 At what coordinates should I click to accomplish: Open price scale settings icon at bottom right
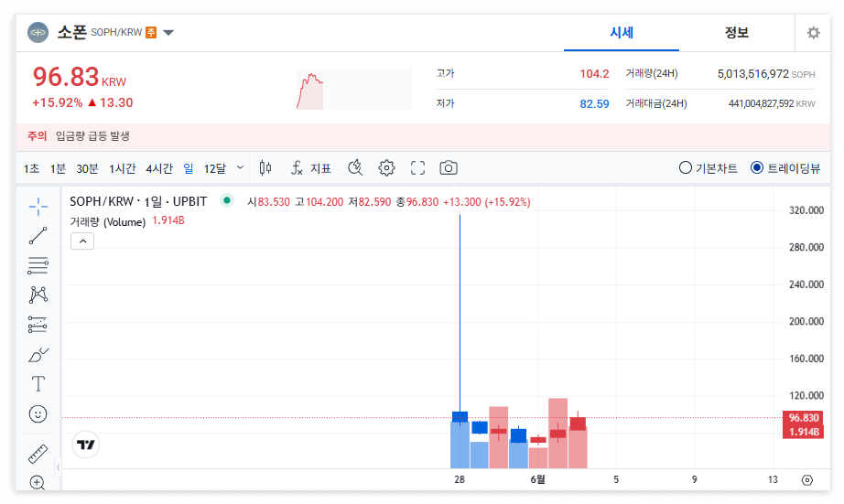coord(807,480)
